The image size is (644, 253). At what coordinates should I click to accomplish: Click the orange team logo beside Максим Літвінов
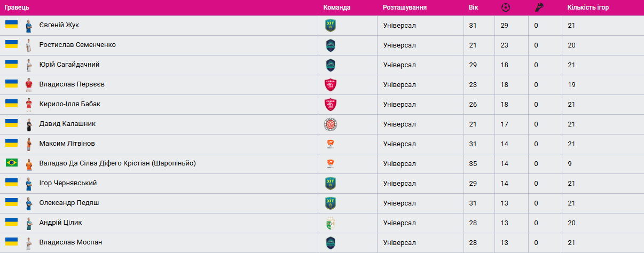[331, 144]
